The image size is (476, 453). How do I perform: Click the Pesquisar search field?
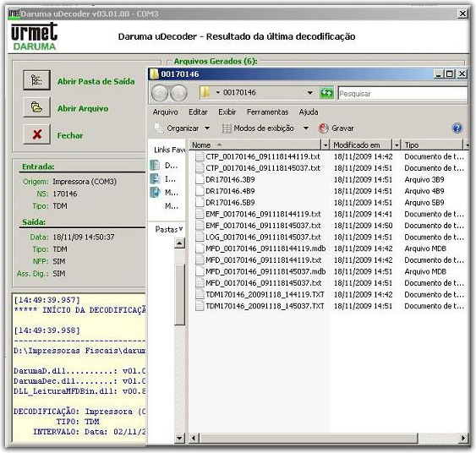point(402,94)
